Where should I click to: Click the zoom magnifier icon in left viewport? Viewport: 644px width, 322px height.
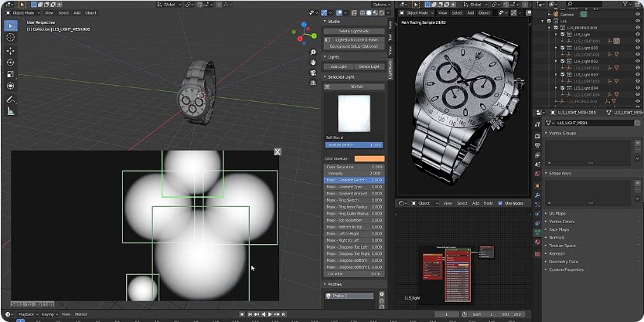tap(313, 53)
